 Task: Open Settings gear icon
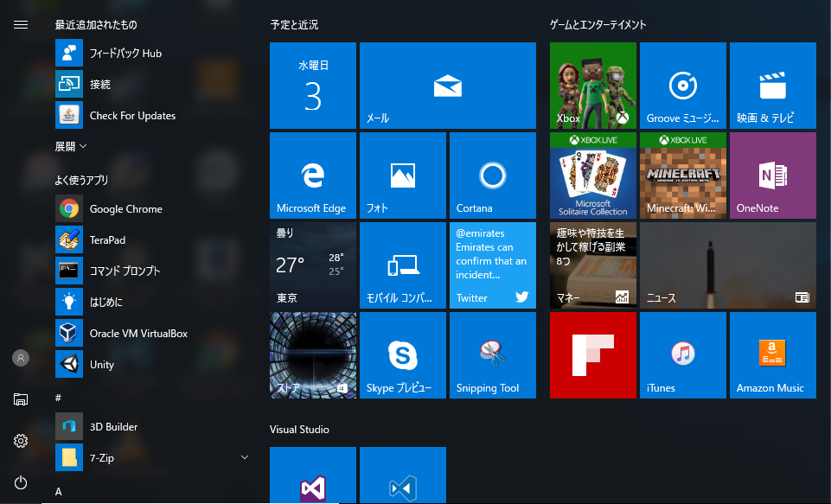point(21,441)
